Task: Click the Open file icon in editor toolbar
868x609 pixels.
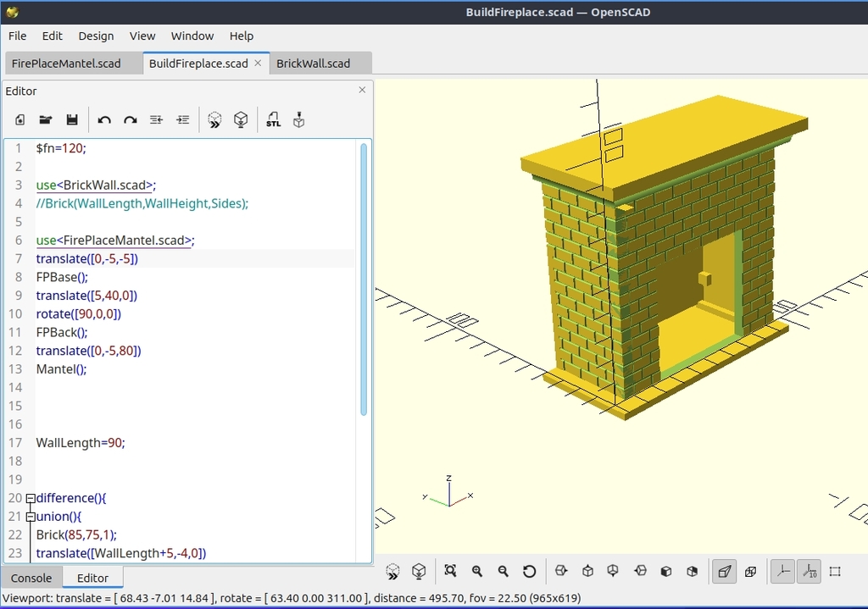Action: tap(46, 119)
